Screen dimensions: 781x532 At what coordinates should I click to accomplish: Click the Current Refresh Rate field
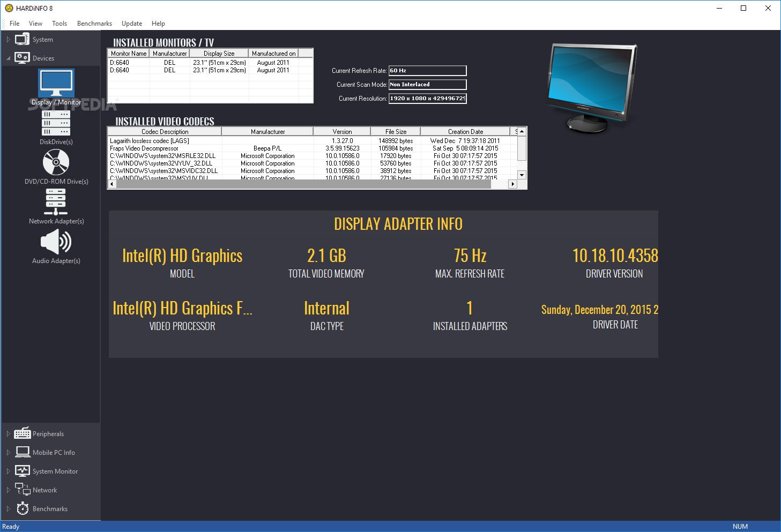pyautogui.click(x=428, y=71)
